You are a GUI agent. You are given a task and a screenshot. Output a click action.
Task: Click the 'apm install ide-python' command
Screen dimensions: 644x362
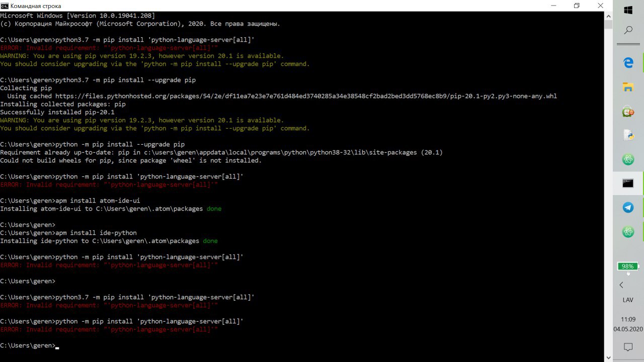[96, 233]
